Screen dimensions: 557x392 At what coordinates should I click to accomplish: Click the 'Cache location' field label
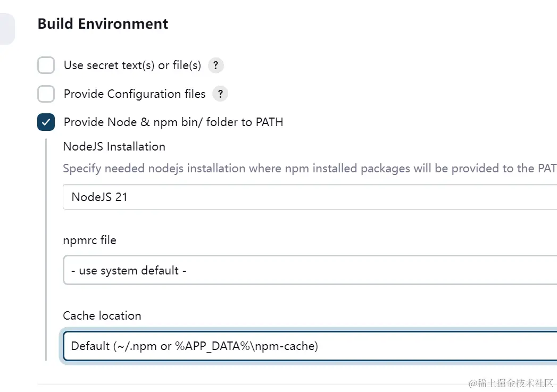(102, 315)
